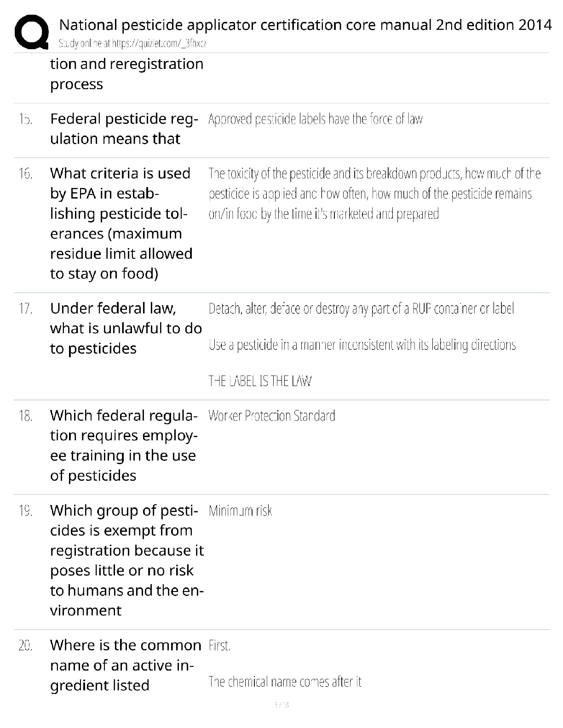Click the National pesticide applicator manual title

coord(305,24)
